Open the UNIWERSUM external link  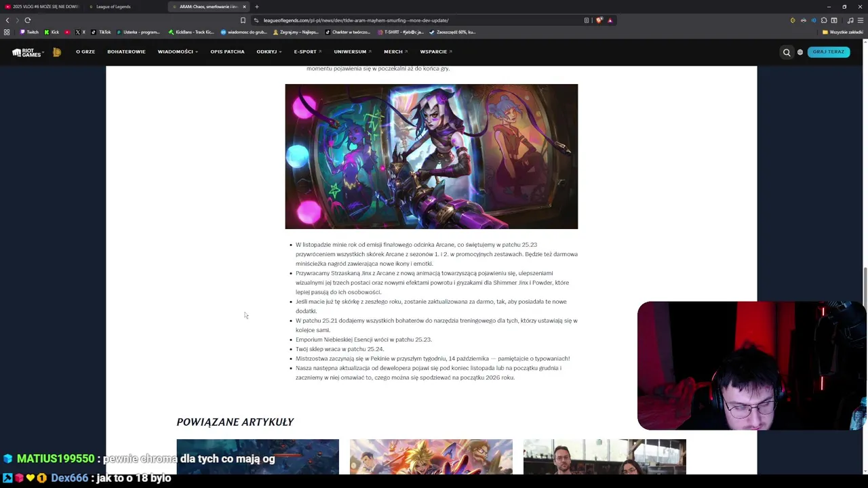353,52
